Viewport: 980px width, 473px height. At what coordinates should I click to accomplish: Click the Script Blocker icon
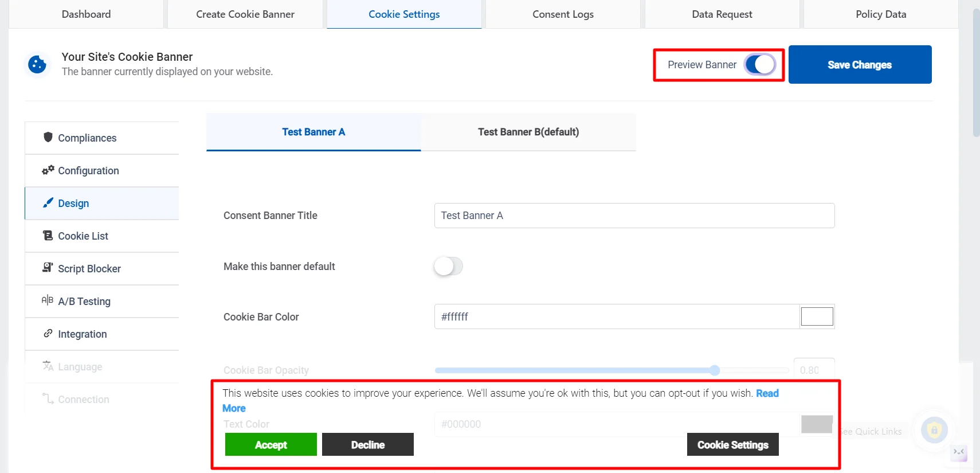click(48, 268)
